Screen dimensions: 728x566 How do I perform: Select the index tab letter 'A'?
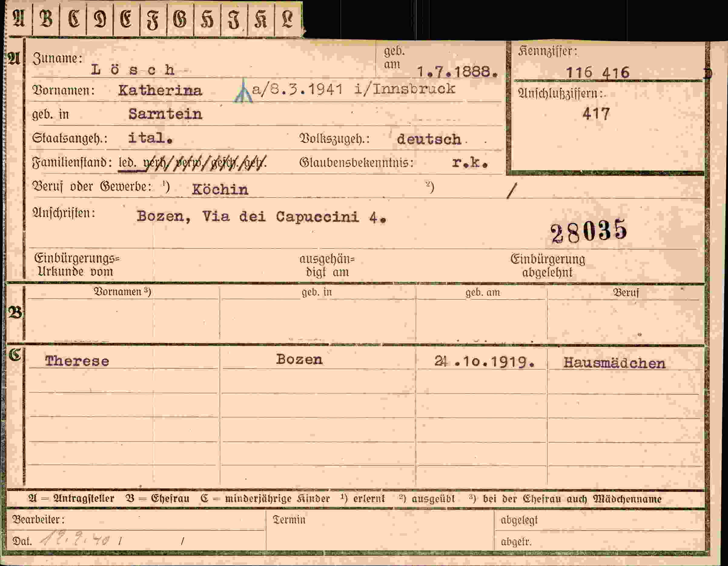[x=19, y=18]
